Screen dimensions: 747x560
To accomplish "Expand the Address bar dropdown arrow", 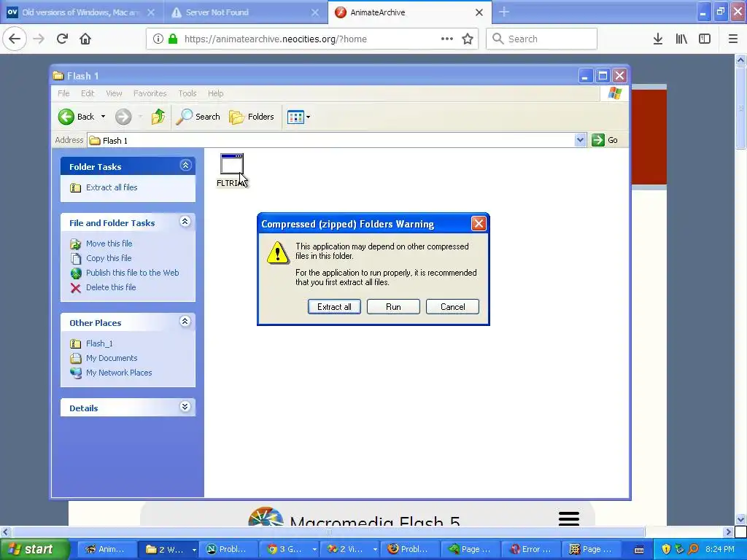I will pos(580,140).
